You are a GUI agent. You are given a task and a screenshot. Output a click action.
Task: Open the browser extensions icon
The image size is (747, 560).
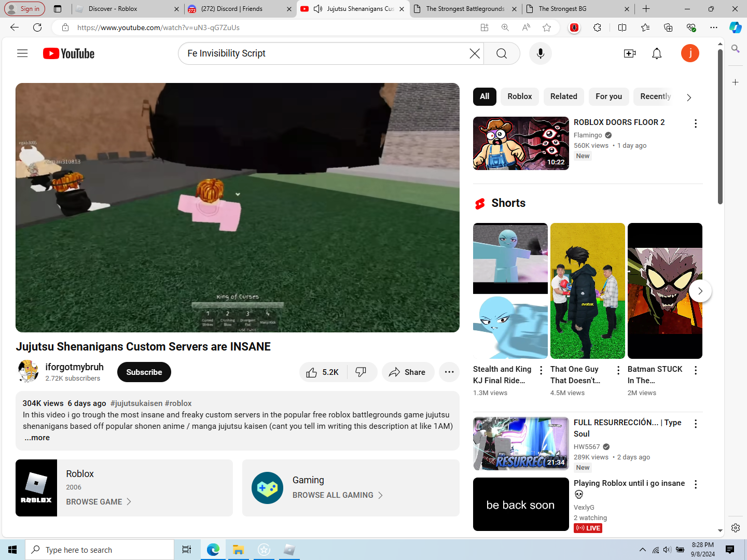[598, 27]
